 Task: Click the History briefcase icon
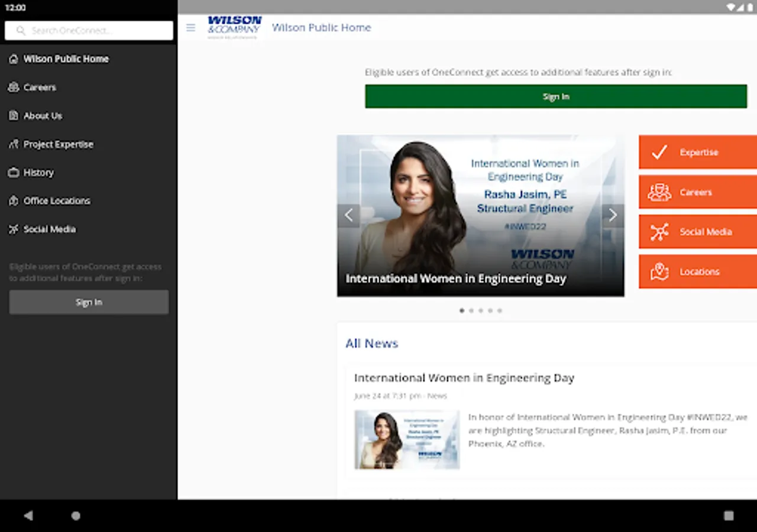14,173
